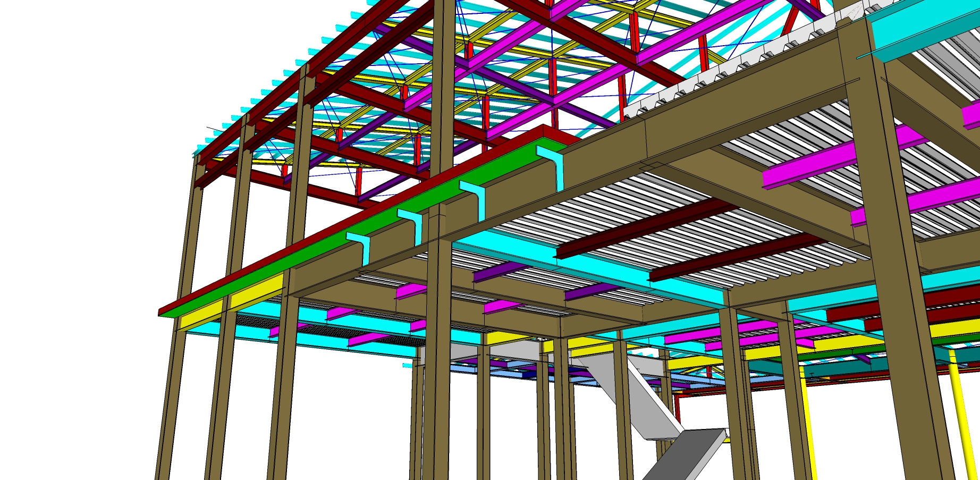Select the tall central brown column reaching the roof

tap(443, 80)
